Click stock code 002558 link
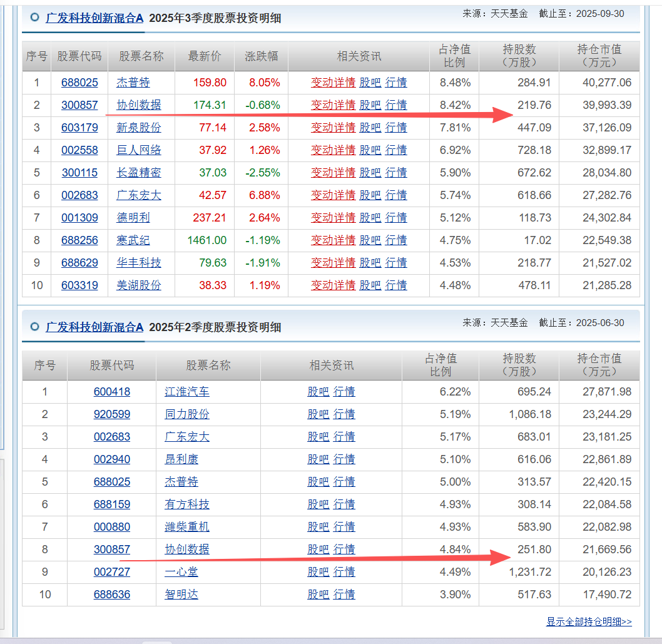 79,150
